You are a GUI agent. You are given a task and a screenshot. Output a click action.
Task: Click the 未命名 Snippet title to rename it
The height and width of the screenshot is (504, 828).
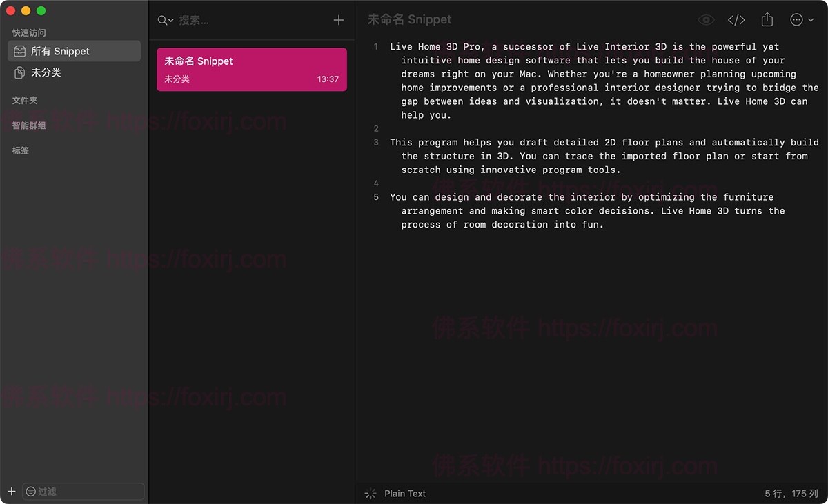click(x=410, y=19)
